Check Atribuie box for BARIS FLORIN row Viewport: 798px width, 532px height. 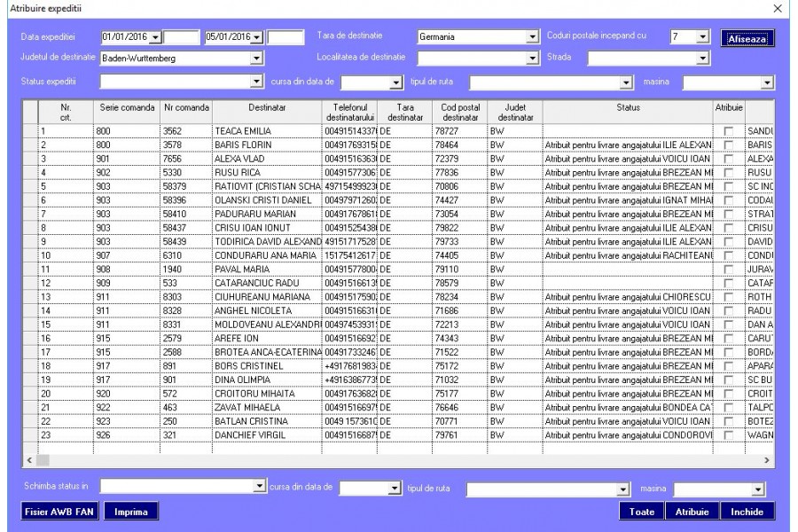(729, 145)
